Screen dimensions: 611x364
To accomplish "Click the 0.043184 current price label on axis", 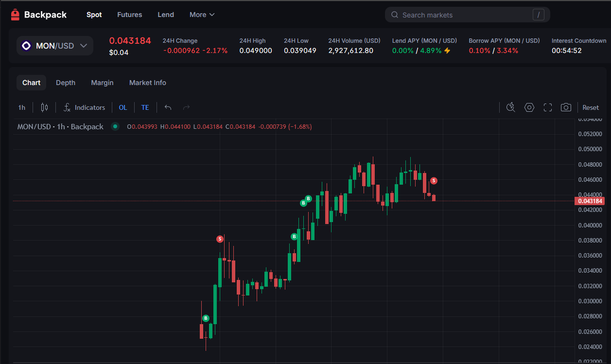I will tap(590, 201).
